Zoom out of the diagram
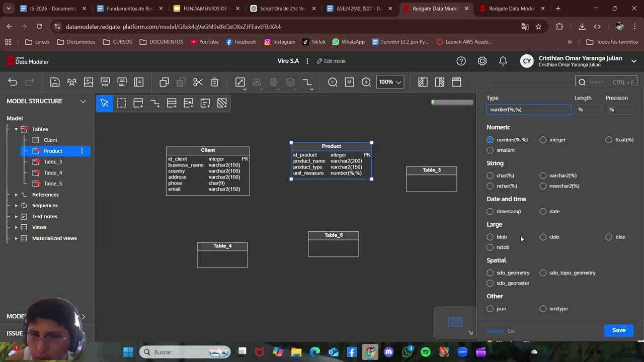 point(333,82)
